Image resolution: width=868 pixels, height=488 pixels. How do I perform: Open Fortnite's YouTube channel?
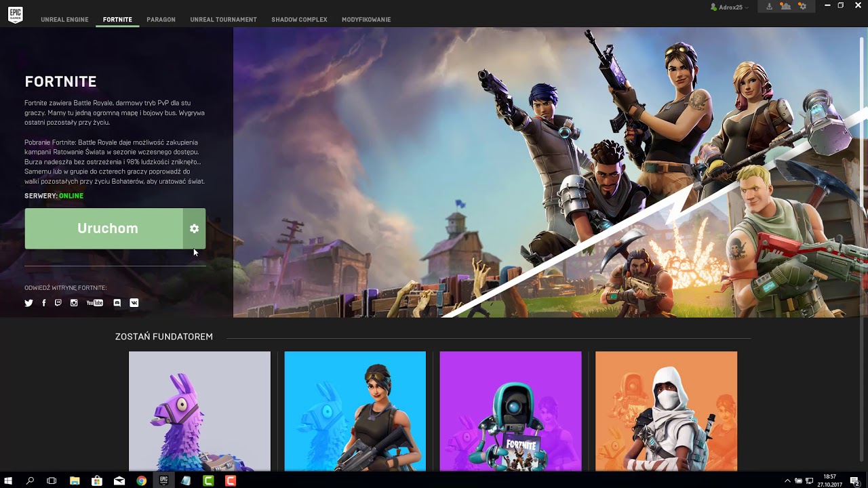coord(95,303)
